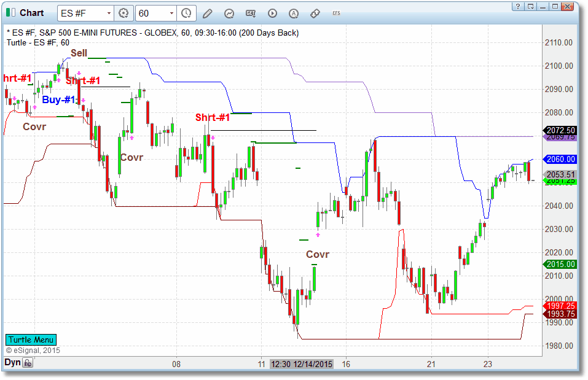Image resolution: width=588 pixels, height=380 pixels.
Task: Click the Dyn label on time axis
Action: (x=12, y=362)
